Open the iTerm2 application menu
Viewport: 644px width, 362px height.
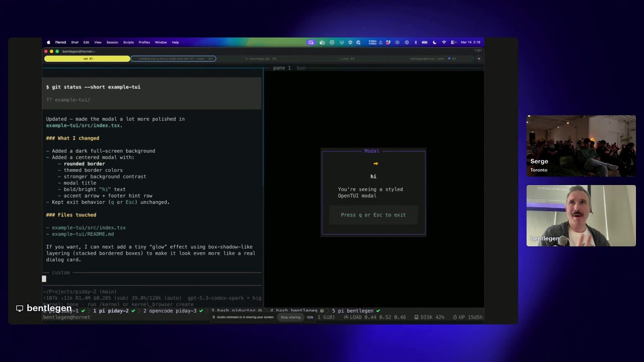pos(60,42)
